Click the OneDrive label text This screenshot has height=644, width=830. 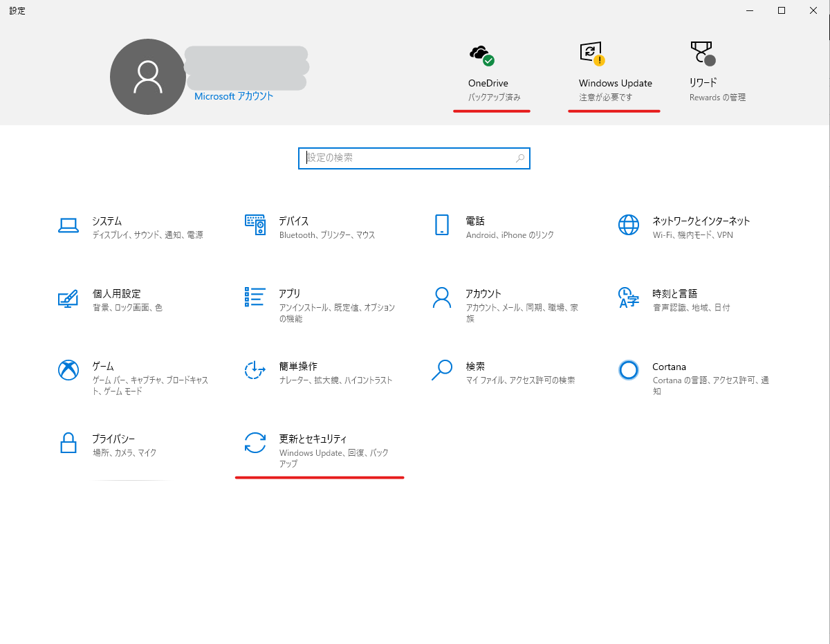(x=488, y=83)
